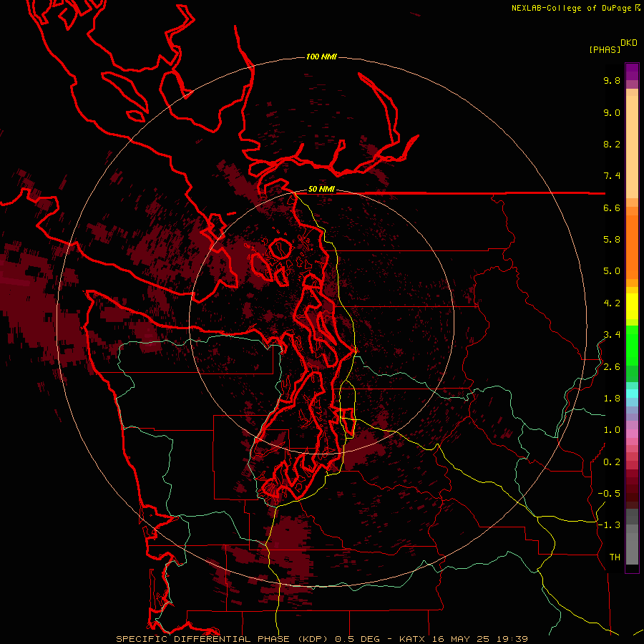Click the bright green segment of the color scale
This screenshot has height=644, width=644.
(632, 346)
